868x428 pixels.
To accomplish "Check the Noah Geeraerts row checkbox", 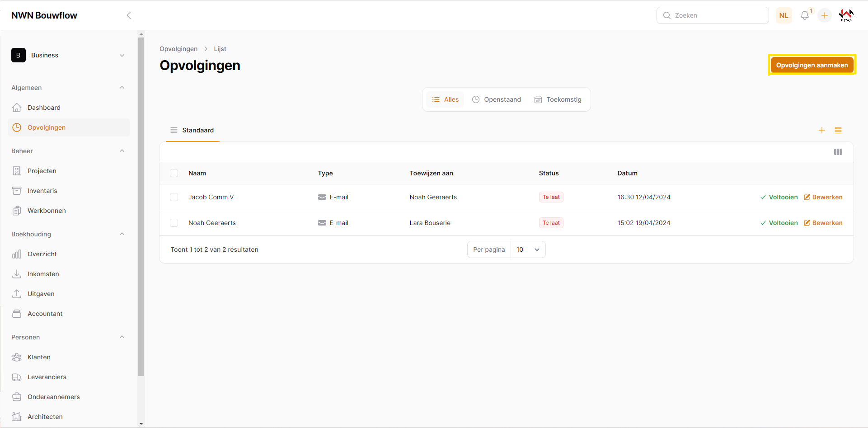I will point(174,223).
